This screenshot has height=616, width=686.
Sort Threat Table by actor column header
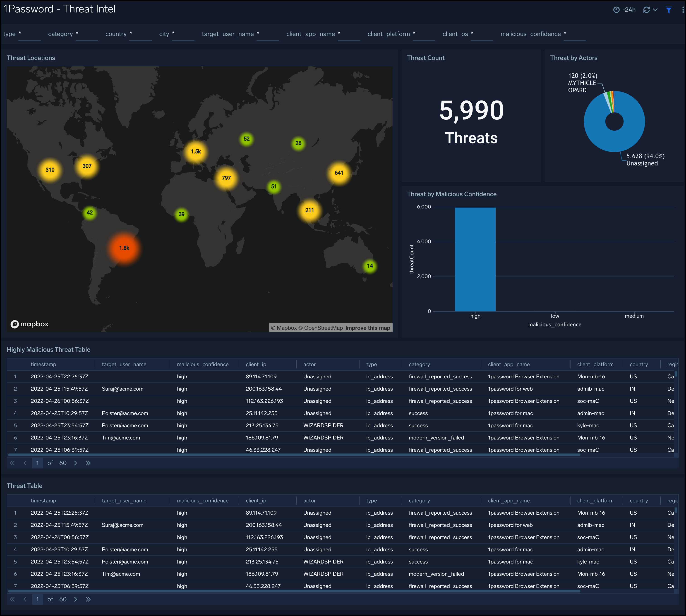[x=309, y=501]
